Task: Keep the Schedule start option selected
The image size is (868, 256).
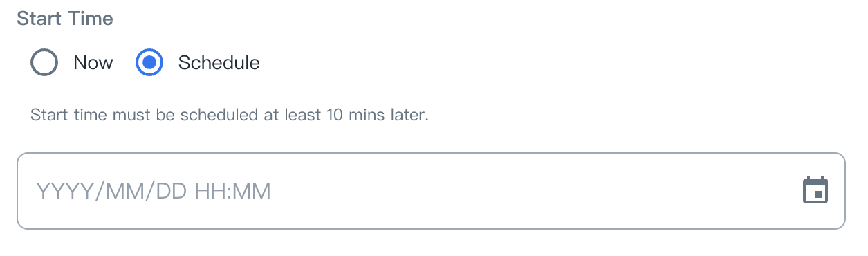Action: click(149, 63)
